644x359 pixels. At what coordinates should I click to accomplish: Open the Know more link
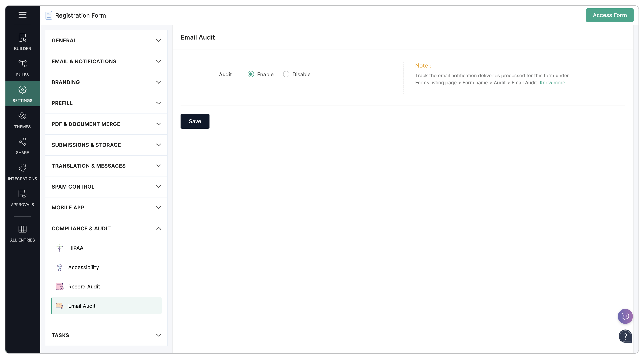point(552,83)
